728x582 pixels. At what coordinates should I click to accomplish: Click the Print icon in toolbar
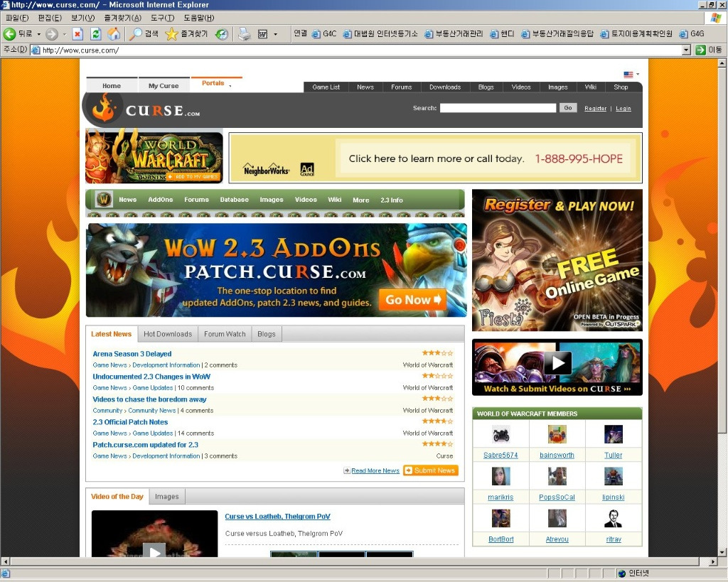[244, 34]
